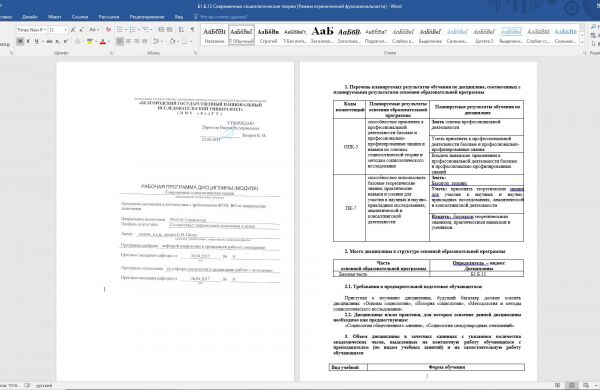Align text right
This screenshot has width=600, height=390.
coord(137,41)
